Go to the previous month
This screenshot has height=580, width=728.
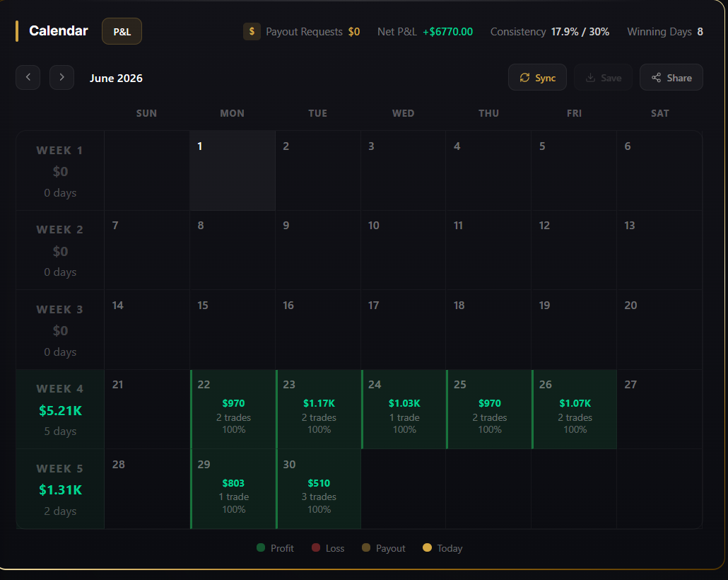pyautogui.click(x=28, y=77)
